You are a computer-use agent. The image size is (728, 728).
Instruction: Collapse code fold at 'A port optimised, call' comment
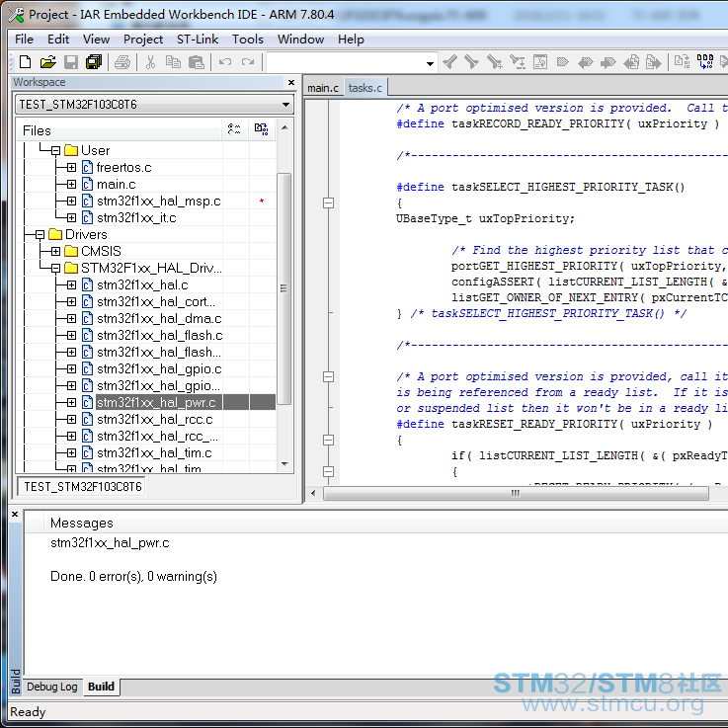click(328, 376)
